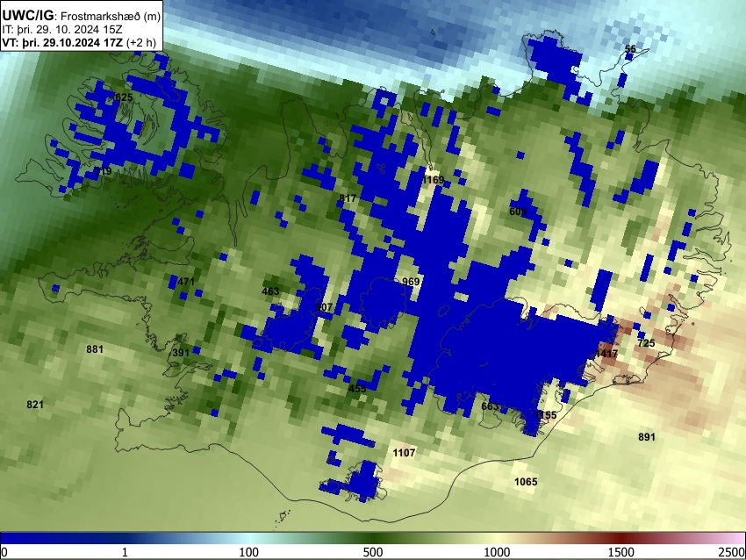Click the 817 value label on map
The height and width of the screenshot is (560, 746).
348,198
